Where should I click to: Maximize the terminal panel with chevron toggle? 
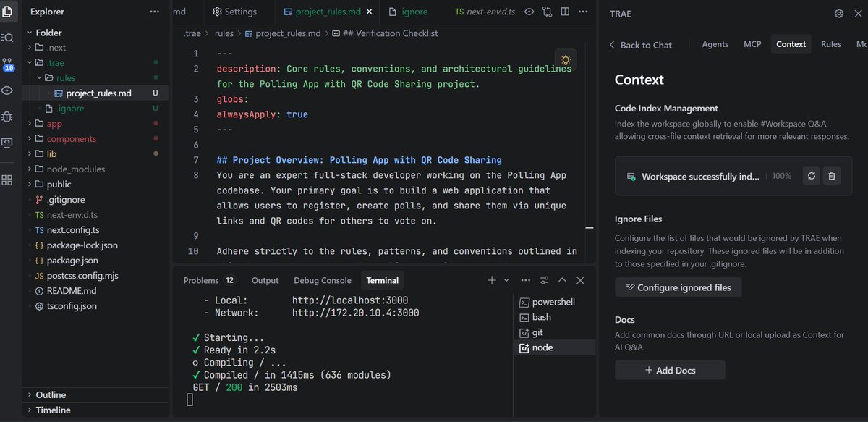point(562,280)
